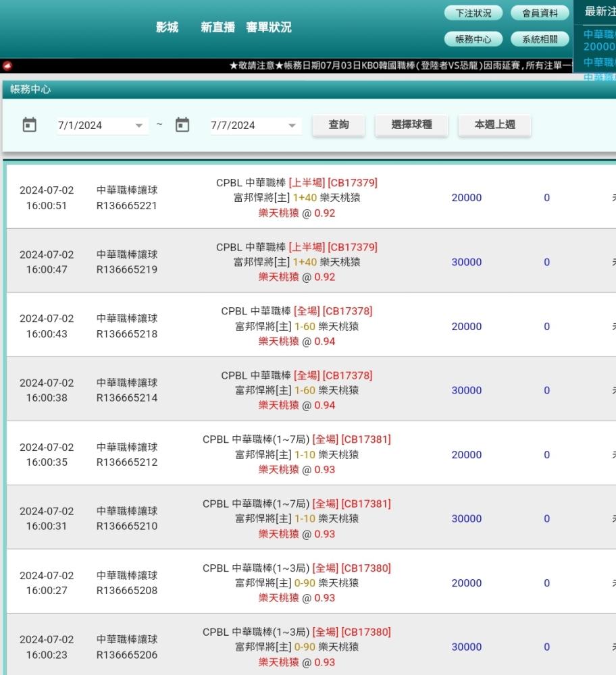Click 中華職棒讓球 label in row R136665214
The height and width of the screenshot is (675, 616).
[x=127, y=383]
